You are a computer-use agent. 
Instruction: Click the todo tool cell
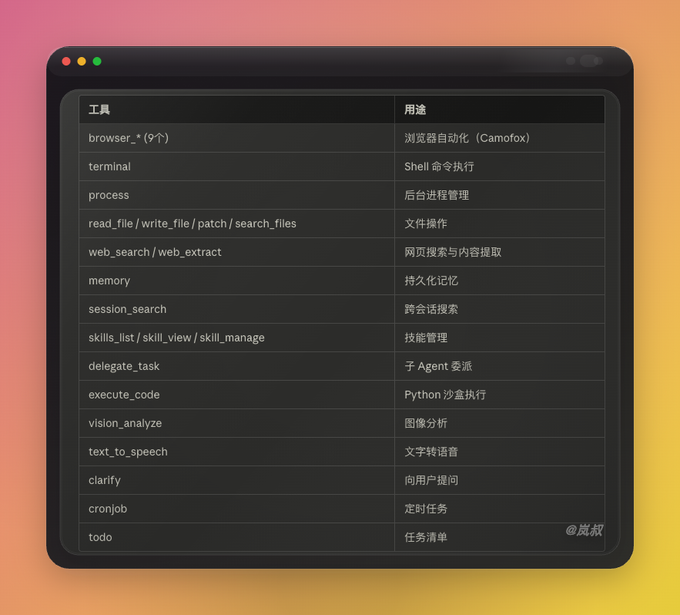[237, 537]
